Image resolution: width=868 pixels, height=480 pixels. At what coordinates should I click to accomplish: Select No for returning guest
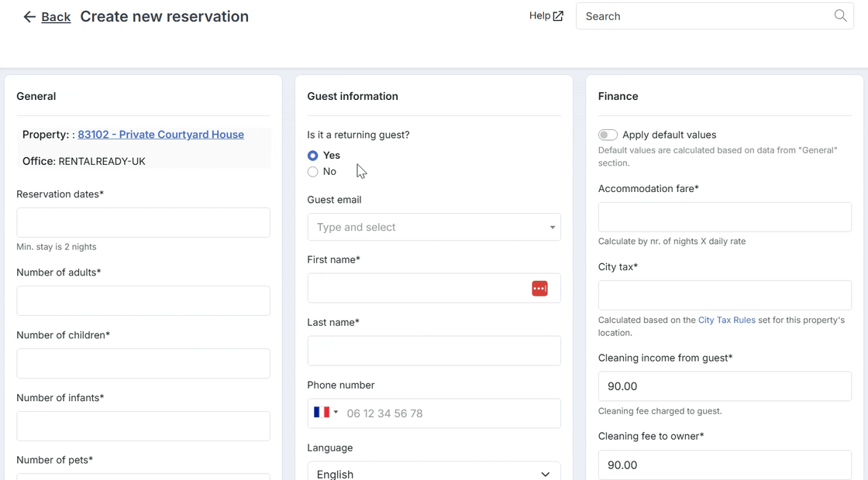pos(313,171)
